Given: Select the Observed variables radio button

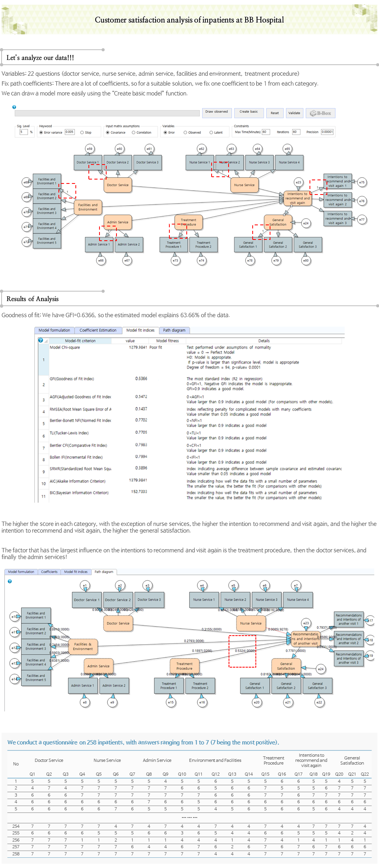Looking at the screenshot, I should point(185,133).
